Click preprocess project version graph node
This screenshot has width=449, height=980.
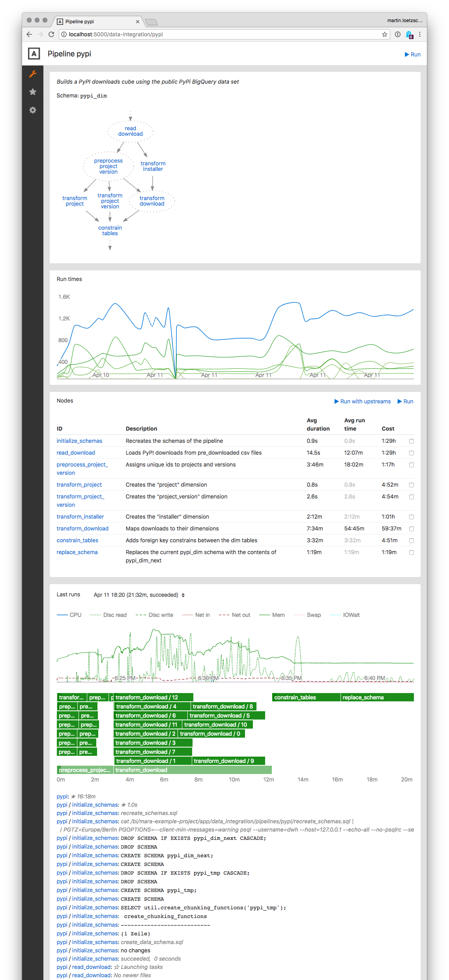pyautogui.click(x=109, y=166)
